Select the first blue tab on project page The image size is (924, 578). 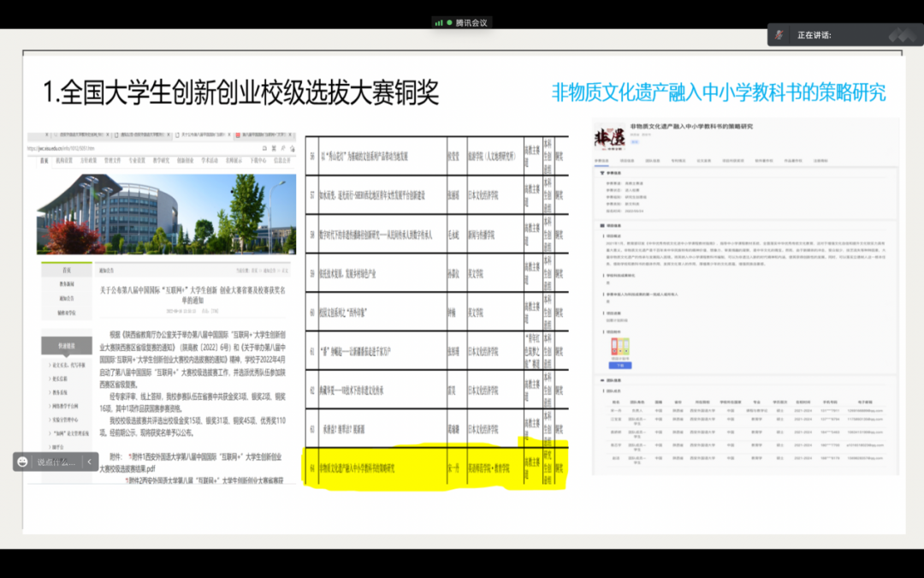[x=601, y=160]
